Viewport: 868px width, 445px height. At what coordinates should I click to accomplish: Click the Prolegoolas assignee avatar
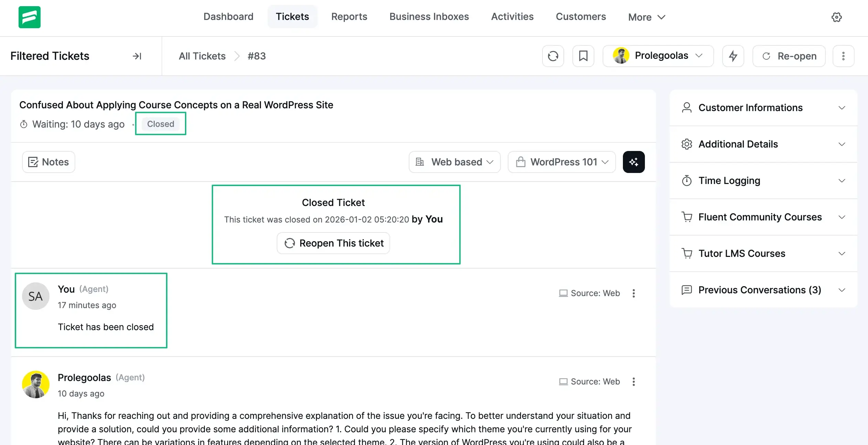click(x=621, y=55)
